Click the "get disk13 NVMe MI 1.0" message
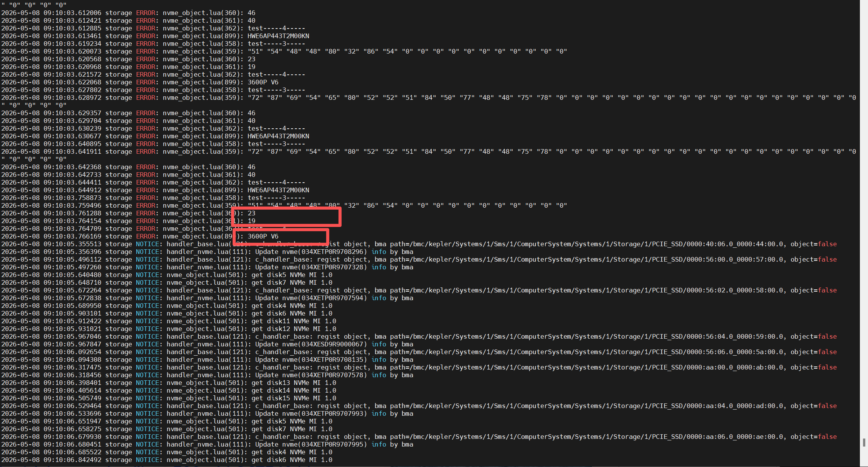This screenshot has height=467, width=868. click(x=294, y=383)
